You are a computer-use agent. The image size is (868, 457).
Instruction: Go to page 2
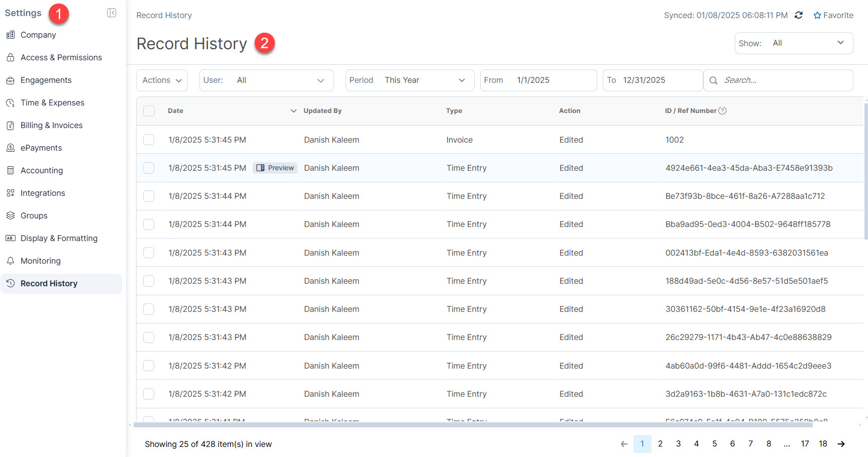(660, 444)
